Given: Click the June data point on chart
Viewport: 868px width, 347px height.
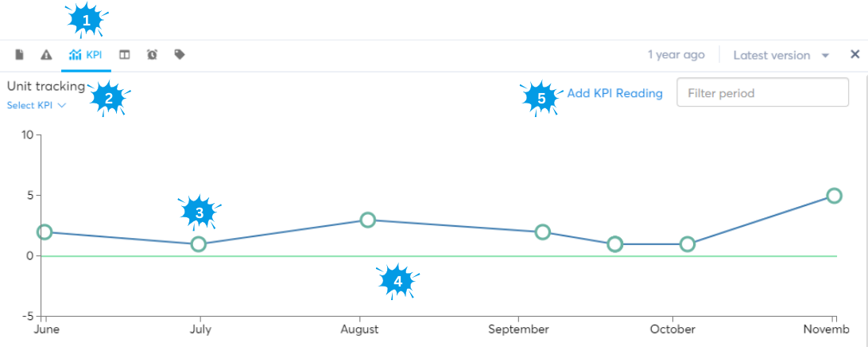Looking at the screenshot, I should pos(44,232).
